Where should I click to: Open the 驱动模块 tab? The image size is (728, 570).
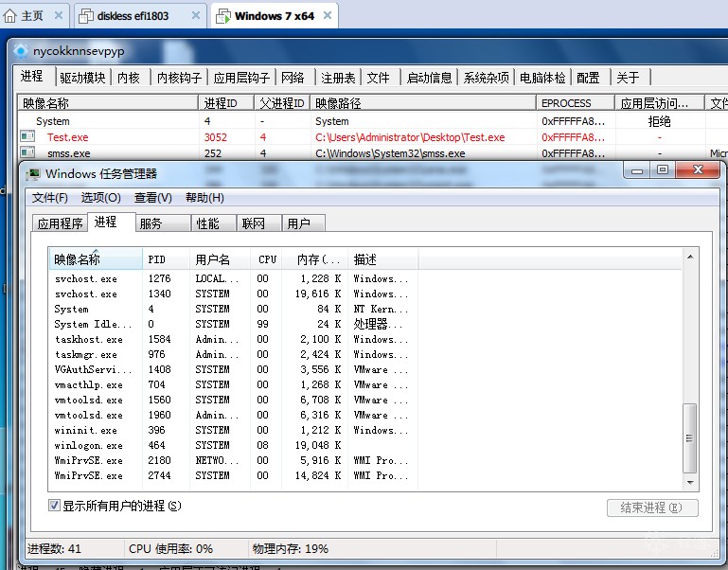tap(82, 78)
